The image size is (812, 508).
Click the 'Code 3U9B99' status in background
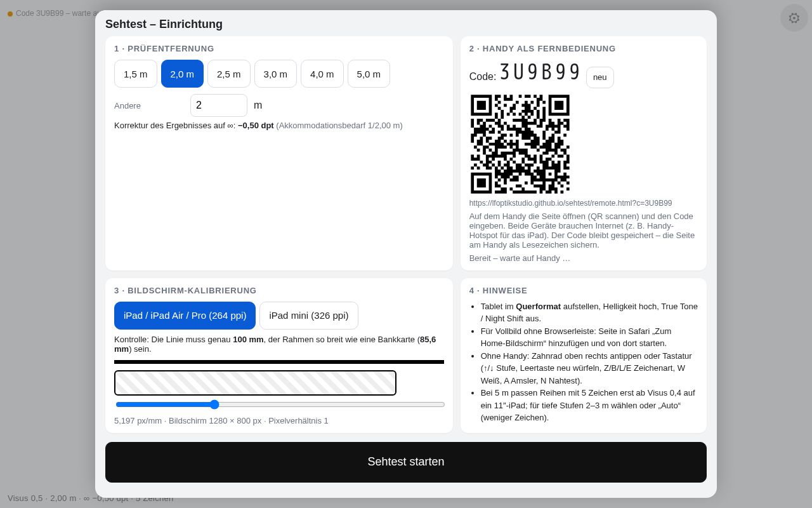tap(52, 13)
